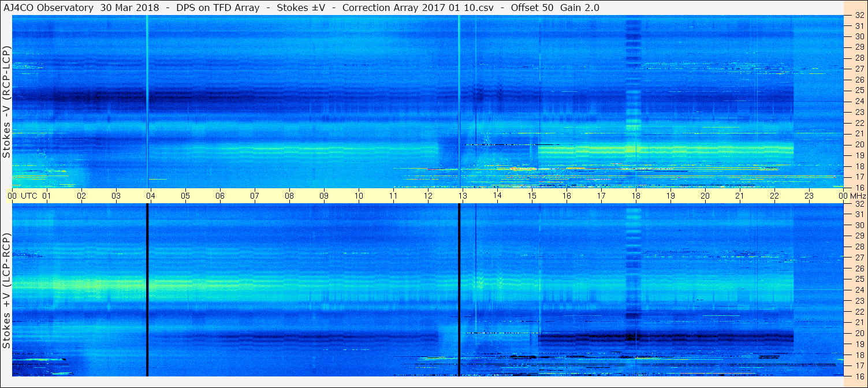The width and height of the screenshot is (868, 388).
Task: Click the 22 MHz label of upper Stokes -V panel
Action: coord(859,123)
